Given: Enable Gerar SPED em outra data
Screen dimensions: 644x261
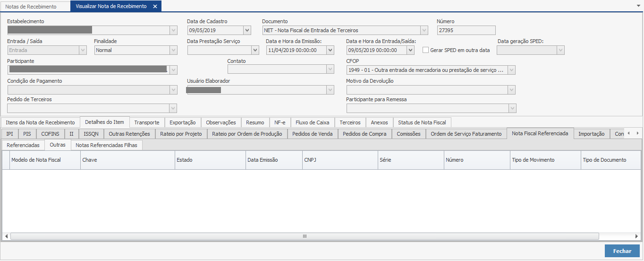Looking at the screenshot, I should (x=425, y=50).
